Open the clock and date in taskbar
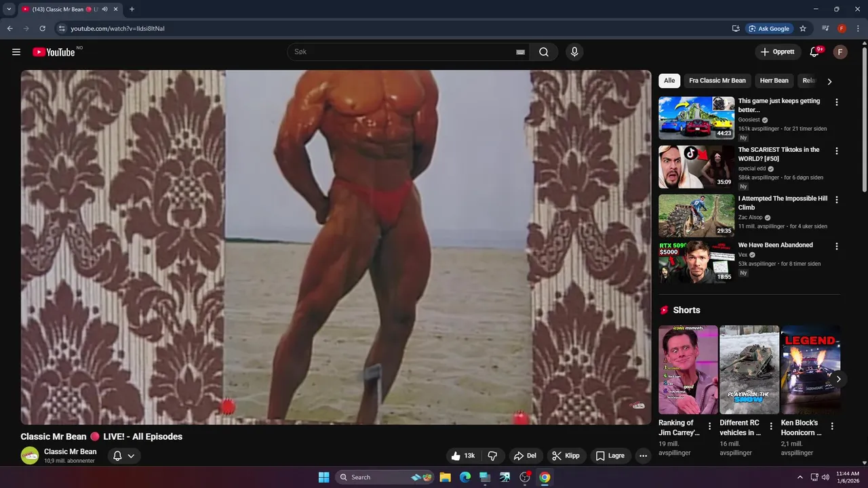 coord(848,477)
